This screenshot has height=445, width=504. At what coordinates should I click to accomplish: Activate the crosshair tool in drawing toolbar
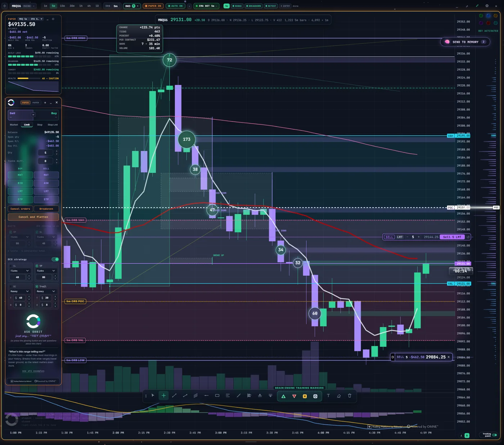coord(164,396)
